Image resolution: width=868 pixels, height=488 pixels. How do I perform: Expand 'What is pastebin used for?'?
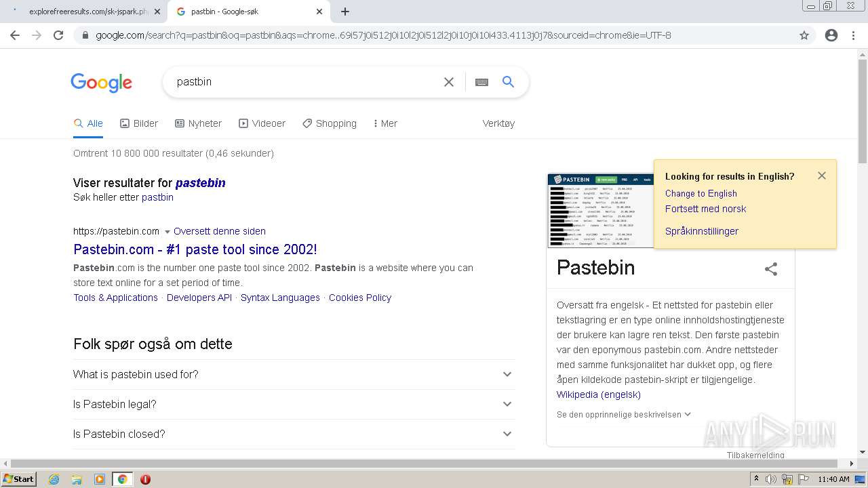point(294,374)
